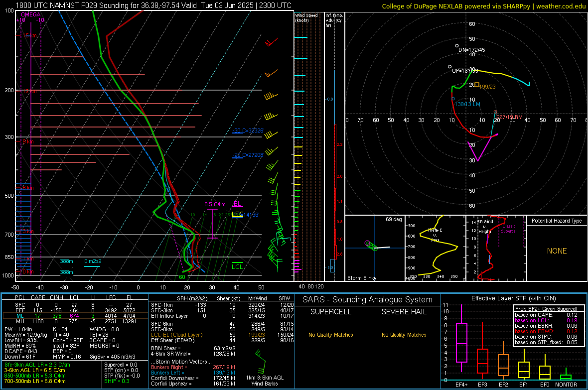Click the Corfidi upshear UP circle marker

click(450, 67)
